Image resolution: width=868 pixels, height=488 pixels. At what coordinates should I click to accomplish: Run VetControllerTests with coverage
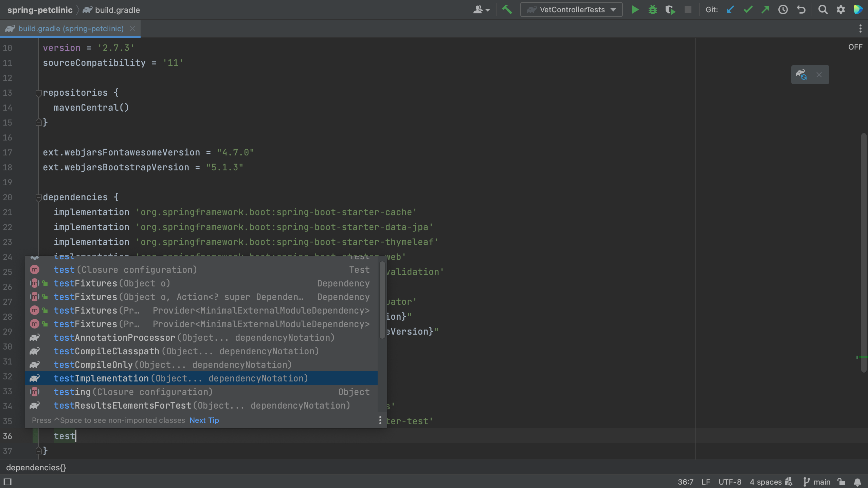tap(670, 10)
